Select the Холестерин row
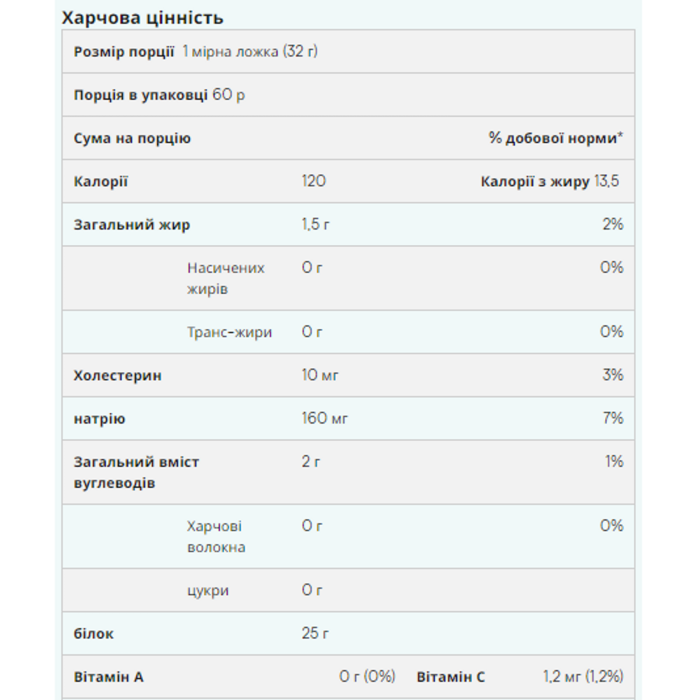This screenshot has width=700, height=700. pyautogui.click(x=348, y=375)
